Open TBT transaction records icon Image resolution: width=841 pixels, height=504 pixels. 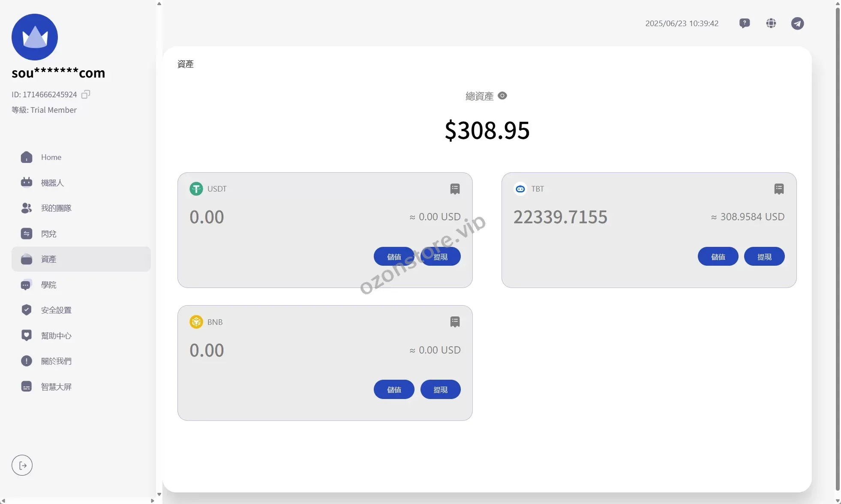tap(779, 189)
